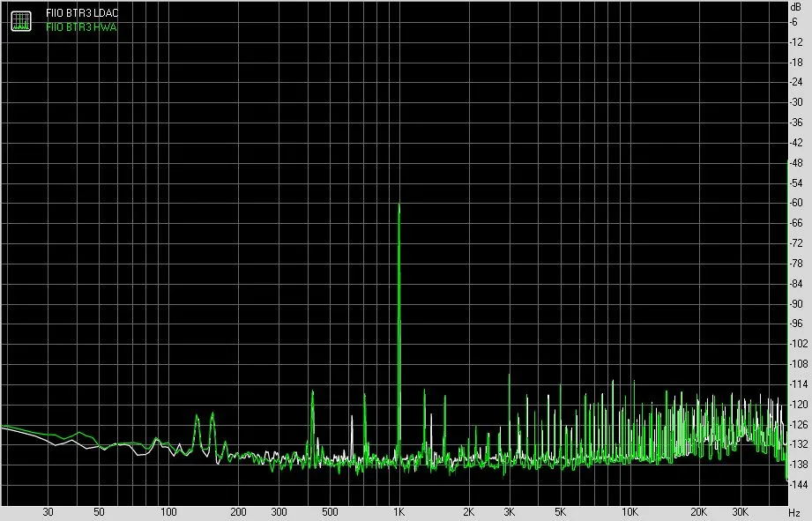Viewport: 812px width, 521px height.
Task: Click the 3K frequency axis label
Action: [x=510, y=512]
